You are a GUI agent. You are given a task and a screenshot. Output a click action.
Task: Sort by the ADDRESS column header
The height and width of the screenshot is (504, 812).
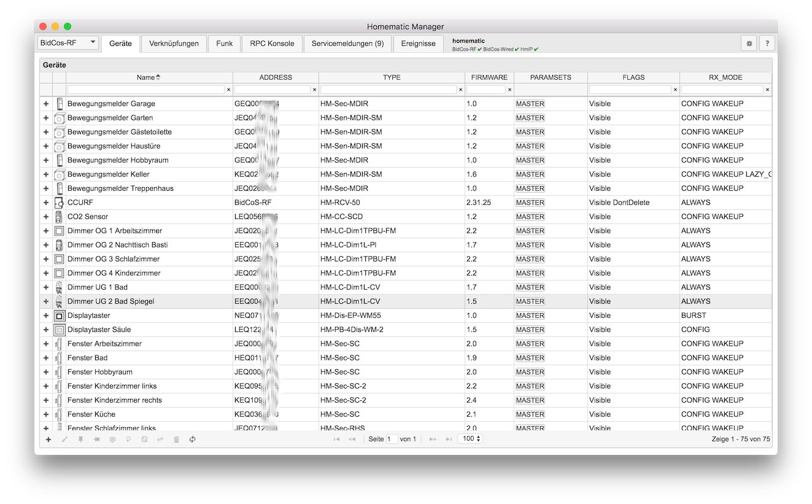coord(276,77)
